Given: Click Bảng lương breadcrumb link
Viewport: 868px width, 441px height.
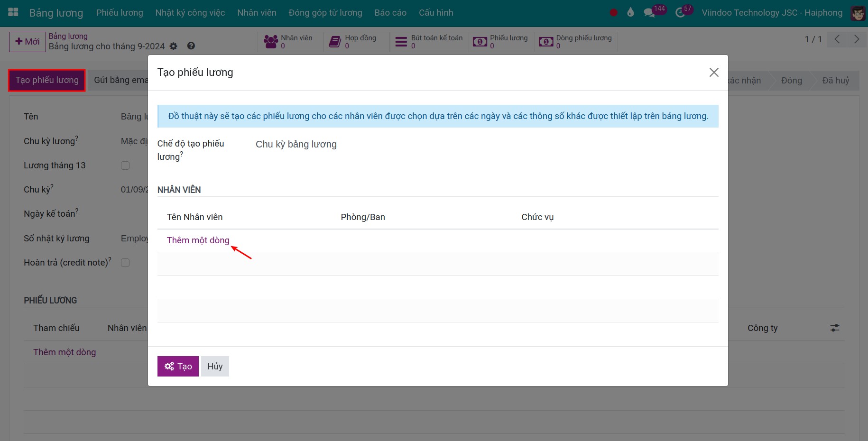Looking at the screenshot, I should click(68, 36).
